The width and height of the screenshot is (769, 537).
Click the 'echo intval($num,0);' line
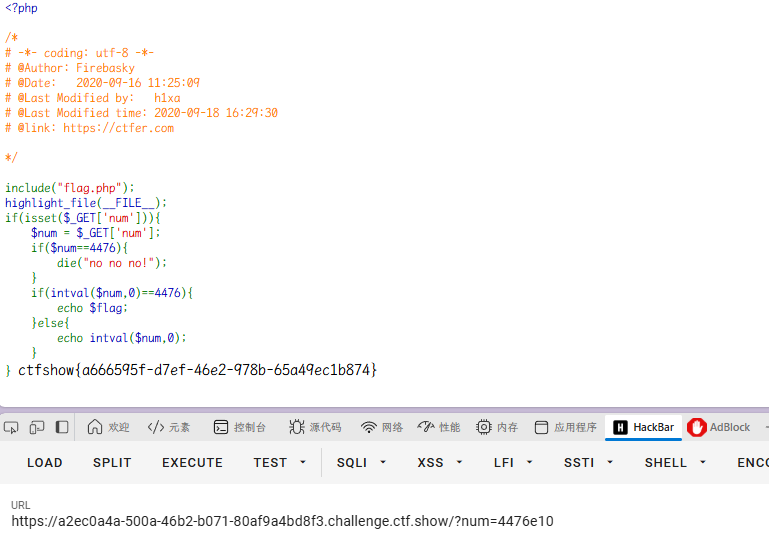pyautogui.click(x=122, y=338)
